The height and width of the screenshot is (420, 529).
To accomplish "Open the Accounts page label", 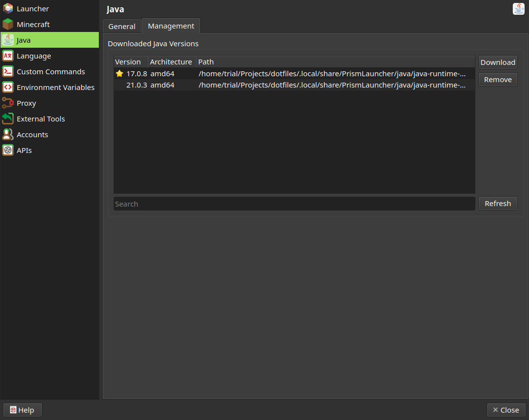I will 32,135.
